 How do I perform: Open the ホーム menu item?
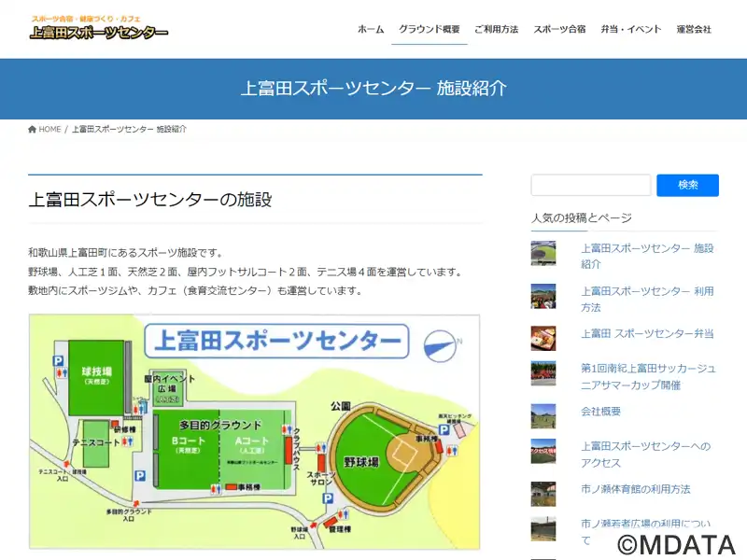(371, 29)
